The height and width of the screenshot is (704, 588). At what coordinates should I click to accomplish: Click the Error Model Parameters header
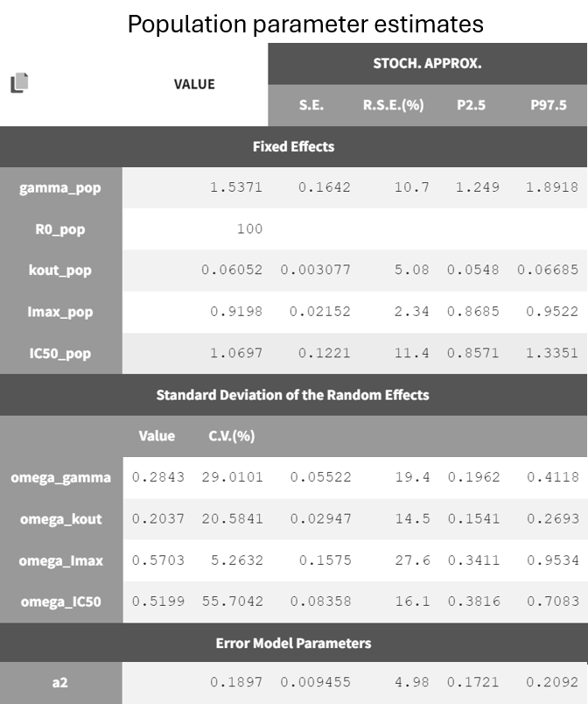tap(293, 643)
